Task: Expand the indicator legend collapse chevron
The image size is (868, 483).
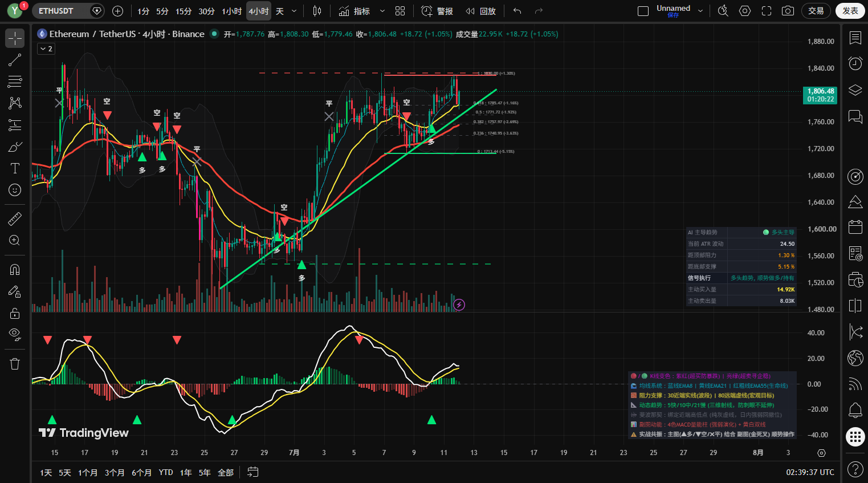Action: [46, 49]
